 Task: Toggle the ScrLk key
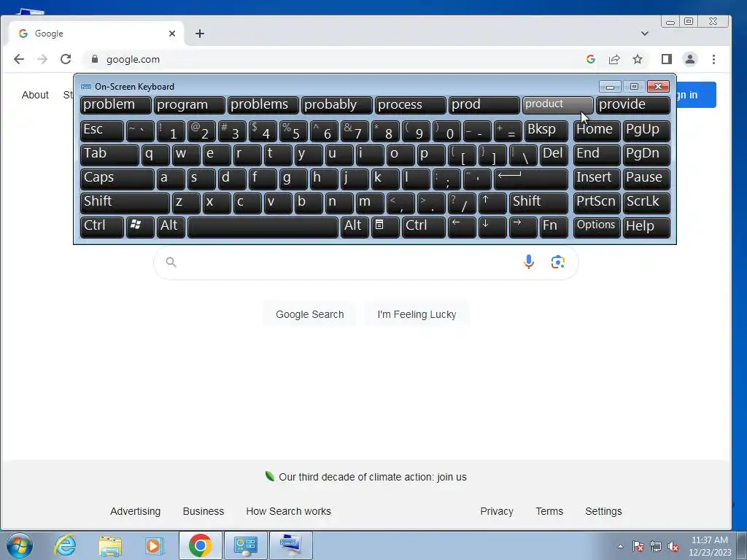pos(646,203)
